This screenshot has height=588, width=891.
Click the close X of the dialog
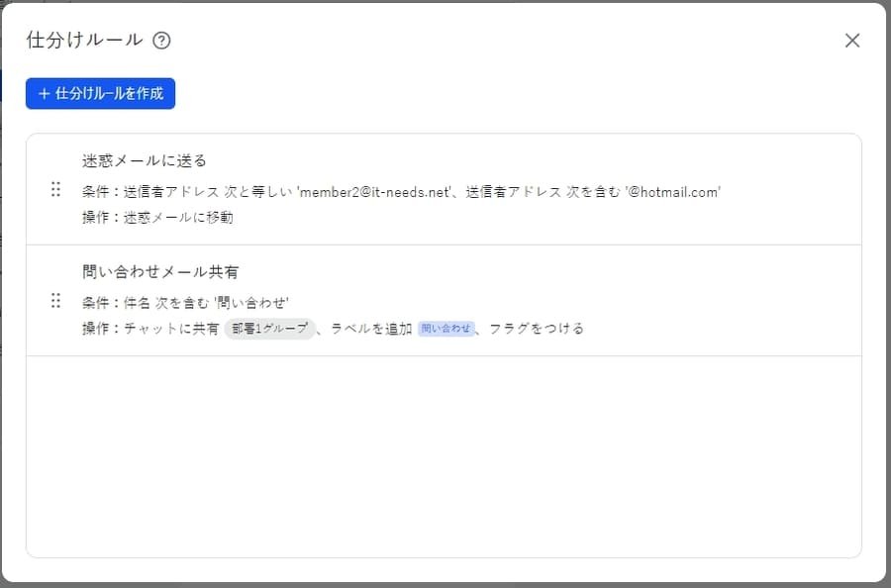852,40
